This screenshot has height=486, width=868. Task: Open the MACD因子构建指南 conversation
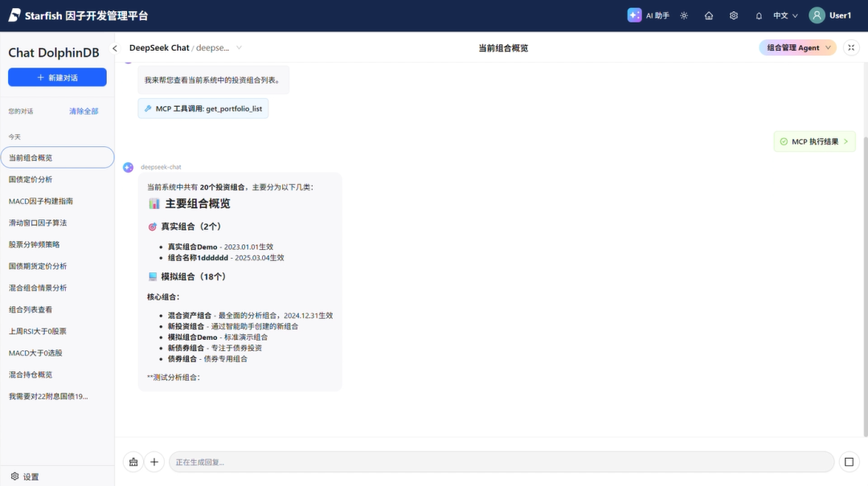point(57,201)
